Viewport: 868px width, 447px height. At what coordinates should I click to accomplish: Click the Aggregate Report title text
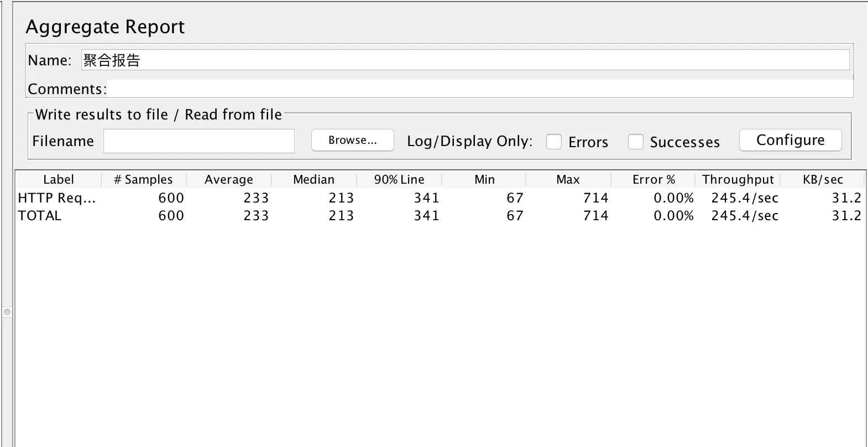[x=105, y=27]
